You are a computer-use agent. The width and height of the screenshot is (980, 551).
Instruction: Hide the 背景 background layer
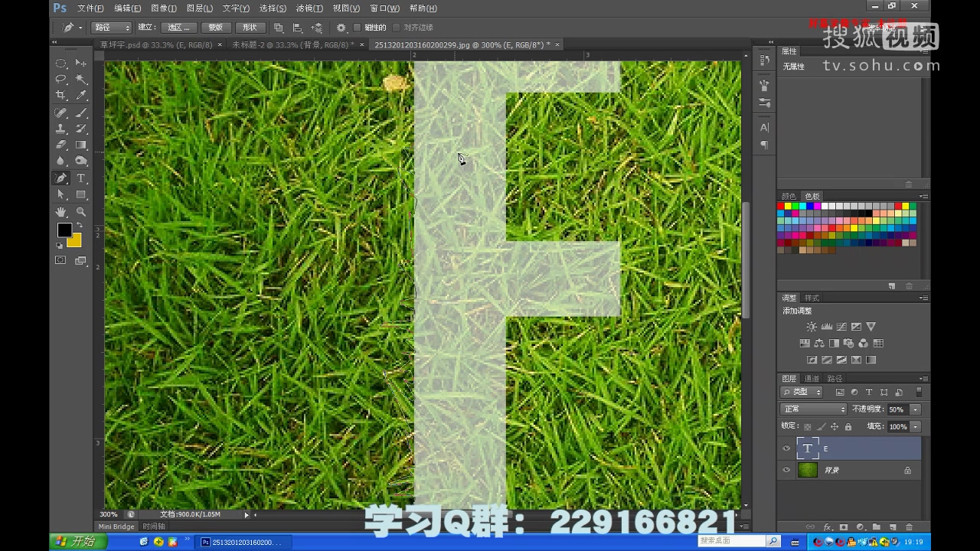pos(786,470)
